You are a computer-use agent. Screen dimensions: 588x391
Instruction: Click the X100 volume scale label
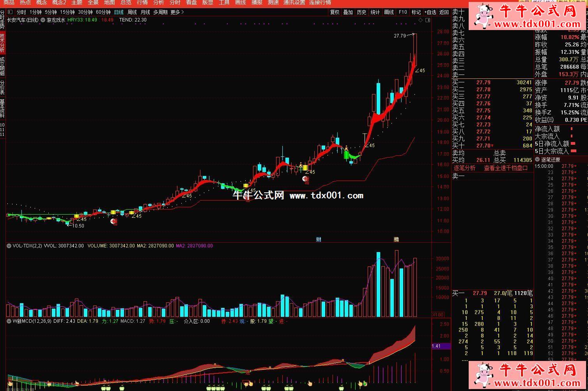coord(438,315)
